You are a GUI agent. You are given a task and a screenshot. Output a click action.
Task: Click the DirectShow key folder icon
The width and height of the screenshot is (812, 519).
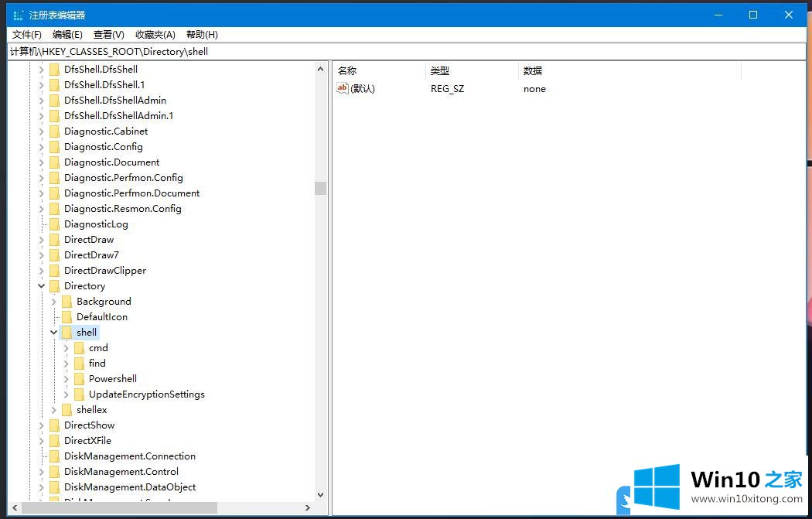[x=54, y=425]
